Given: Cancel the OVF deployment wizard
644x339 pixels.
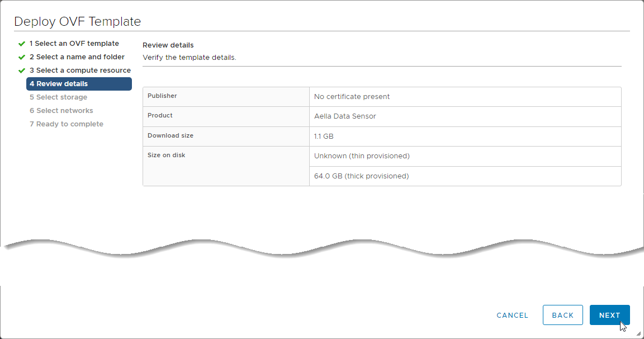Looking at the screenshot, I should [x=512, y=316].
